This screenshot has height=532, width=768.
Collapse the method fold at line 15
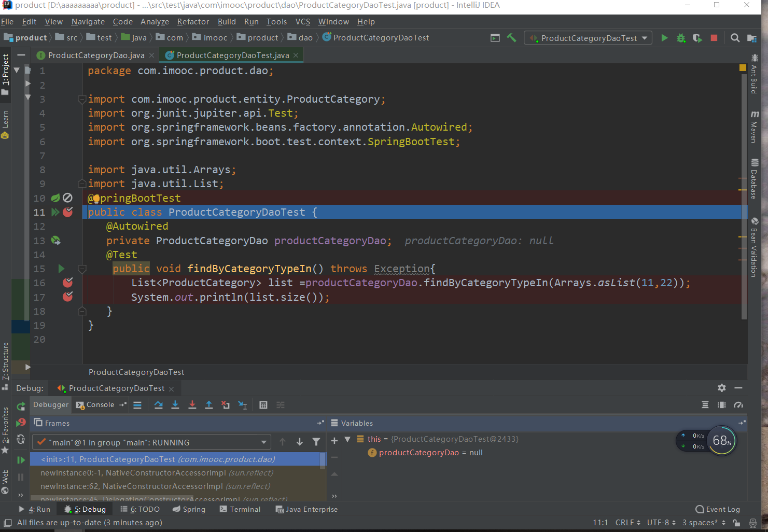coord(82,269)
